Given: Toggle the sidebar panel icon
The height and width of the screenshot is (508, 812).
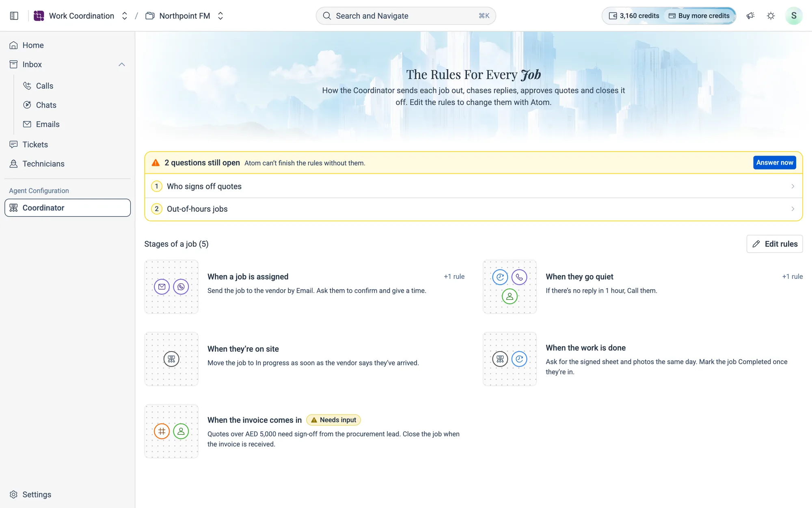Looking at the screenshot, I should 14,16.
